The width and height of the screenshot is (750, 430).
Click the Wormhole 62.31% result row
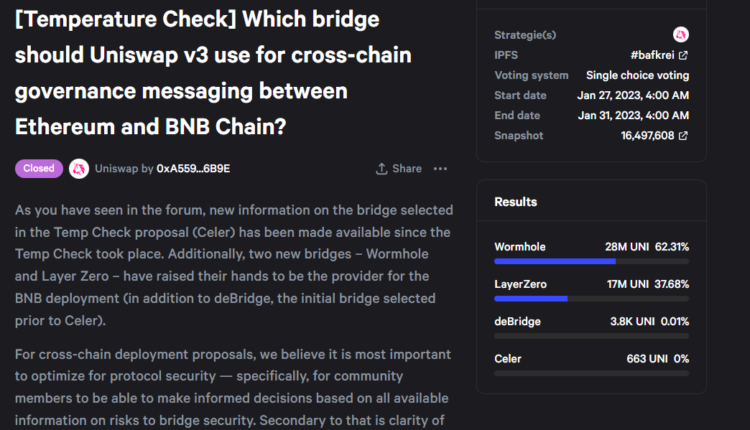(591, 246)
